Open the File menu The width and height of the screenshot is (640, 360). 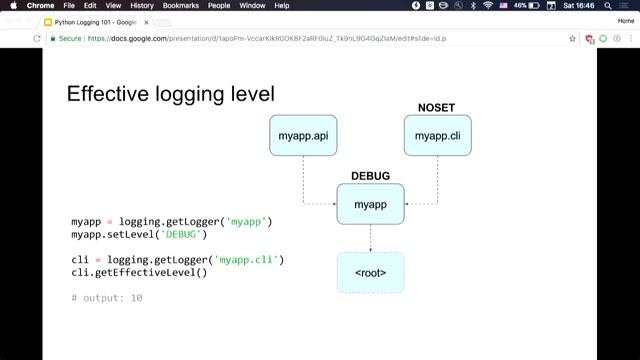(69, 5)
